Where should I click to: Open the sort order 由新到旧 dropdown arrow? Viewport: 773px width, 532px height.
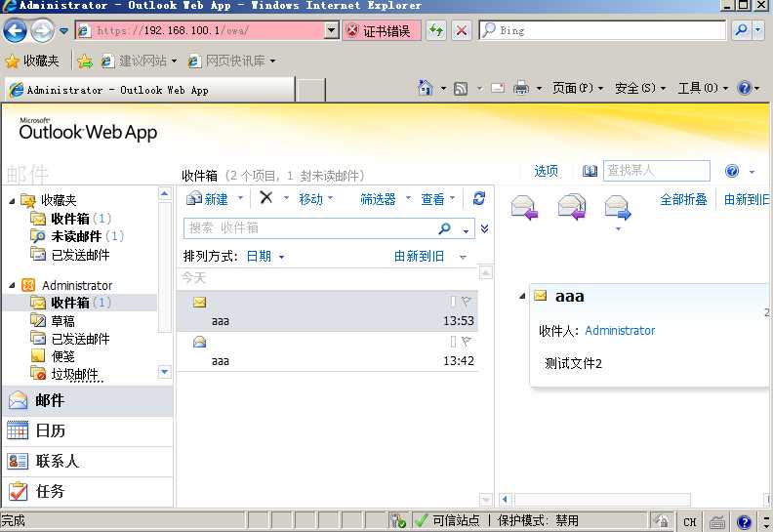click(x=463, y=257)
